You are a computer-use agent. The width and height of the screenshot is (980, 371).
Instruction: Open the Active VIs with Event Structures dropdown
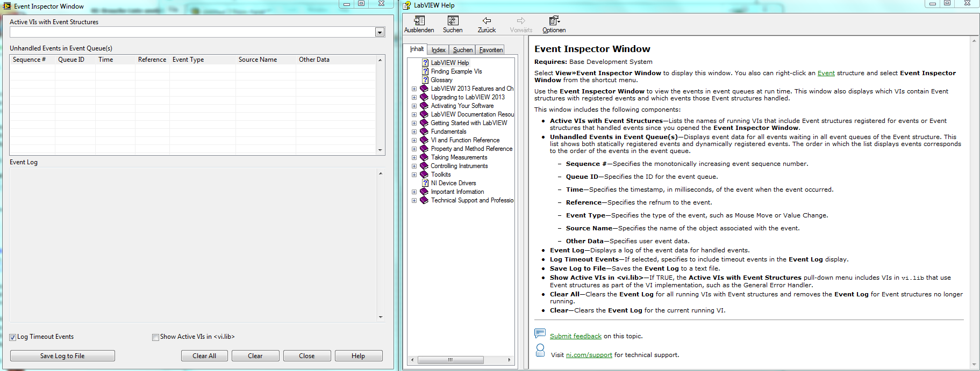pos(380,32)
